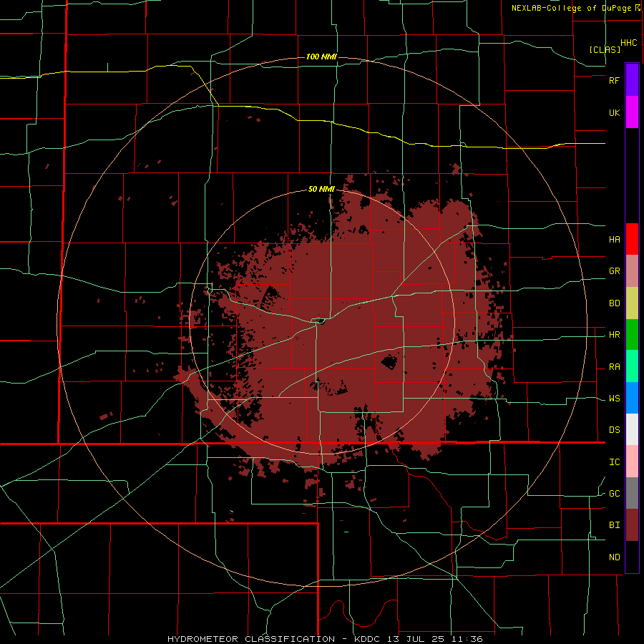Click the RF purple legend swatch
This screenshot has width=644, height=644.
(632, 80)
